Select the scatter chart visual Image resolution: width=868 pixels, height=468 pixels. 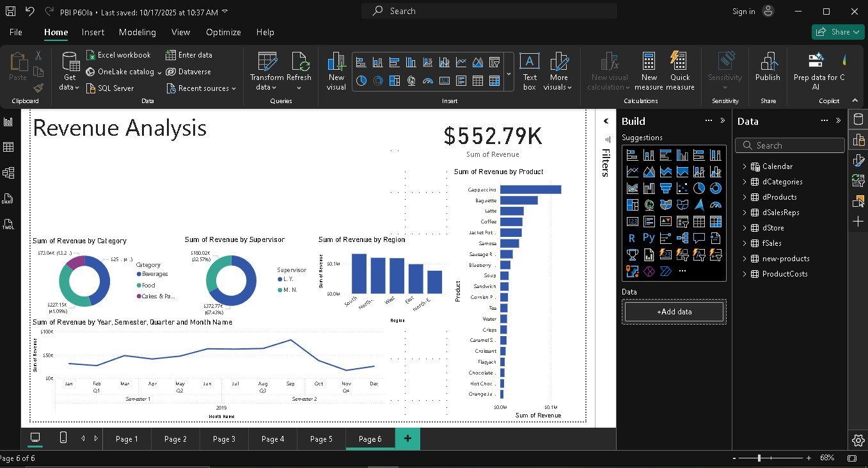click(682, 188)
